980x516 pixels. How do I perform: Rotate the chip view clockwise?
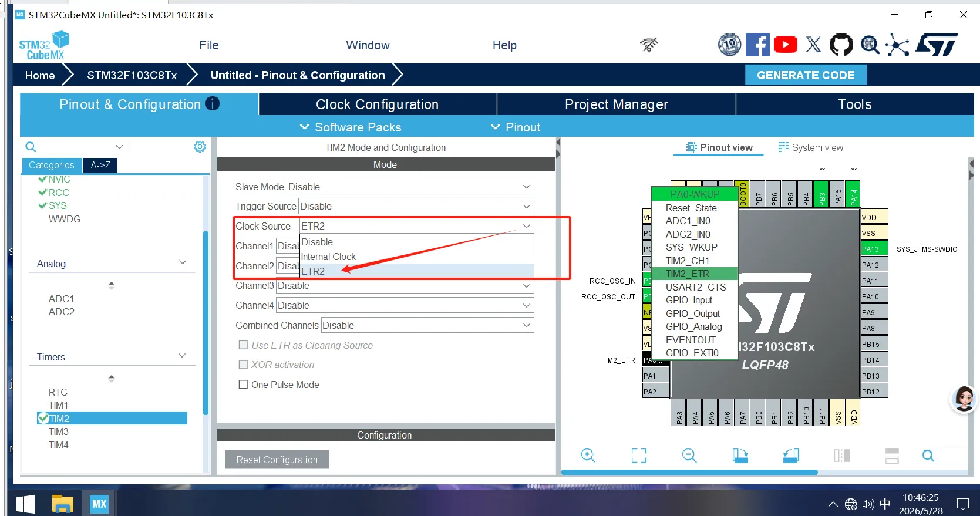pyautogui.click(x=740, y=456)
